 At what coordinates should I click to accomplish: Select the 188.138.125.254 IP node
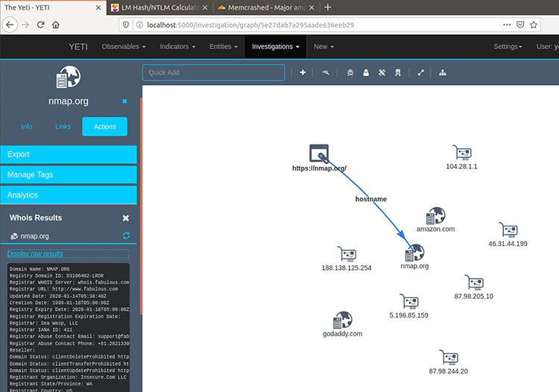click(x=347, y=254)
